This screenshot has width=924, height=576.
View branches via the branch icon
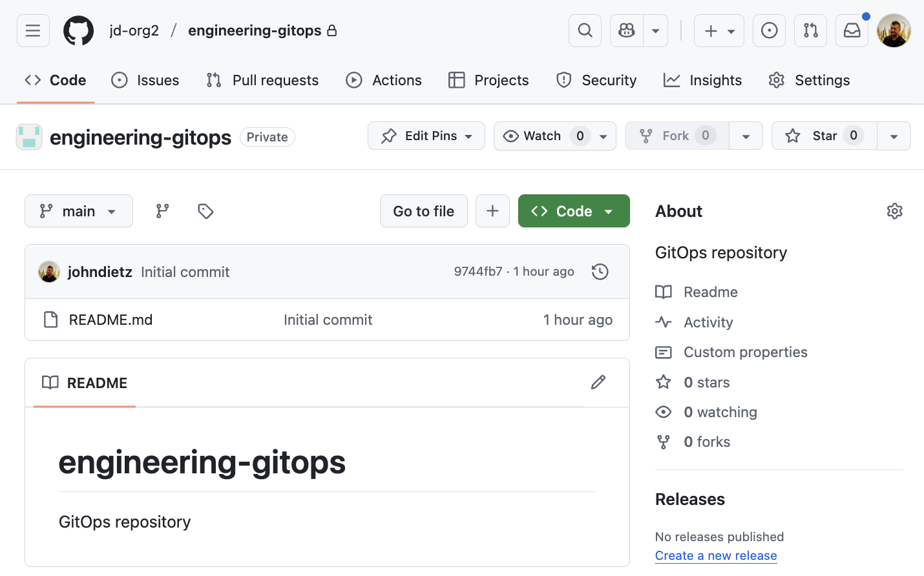click(x=162, y=211)
